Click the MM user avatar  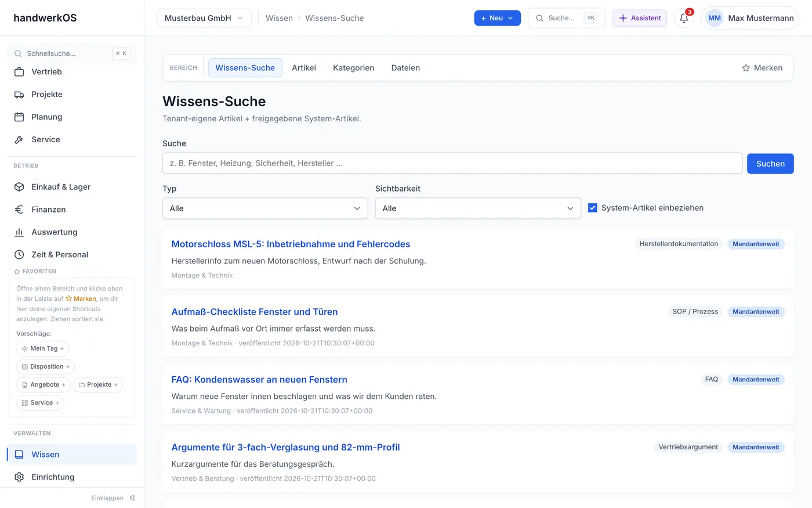coord(715,18)
